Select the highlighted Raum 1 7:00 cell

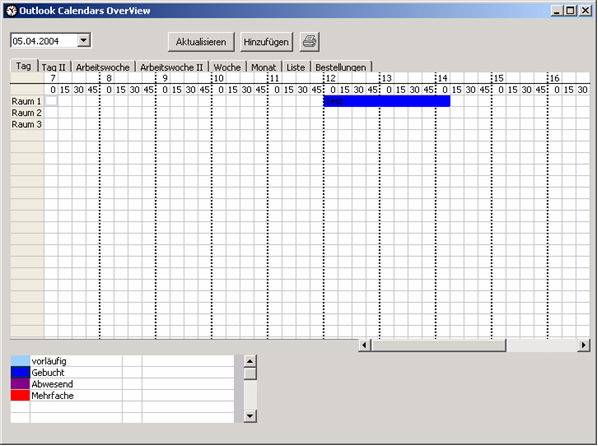click(x=51, y=101)
